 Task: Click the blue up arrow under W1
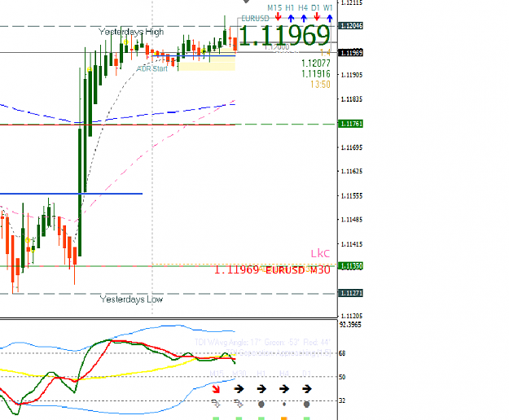[x=330, y=18]
